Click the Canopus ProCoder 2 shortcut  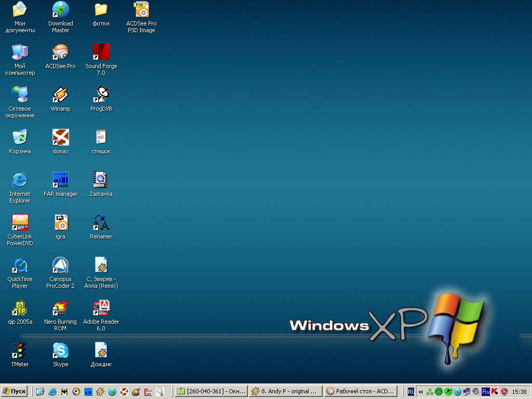[61, 265]
